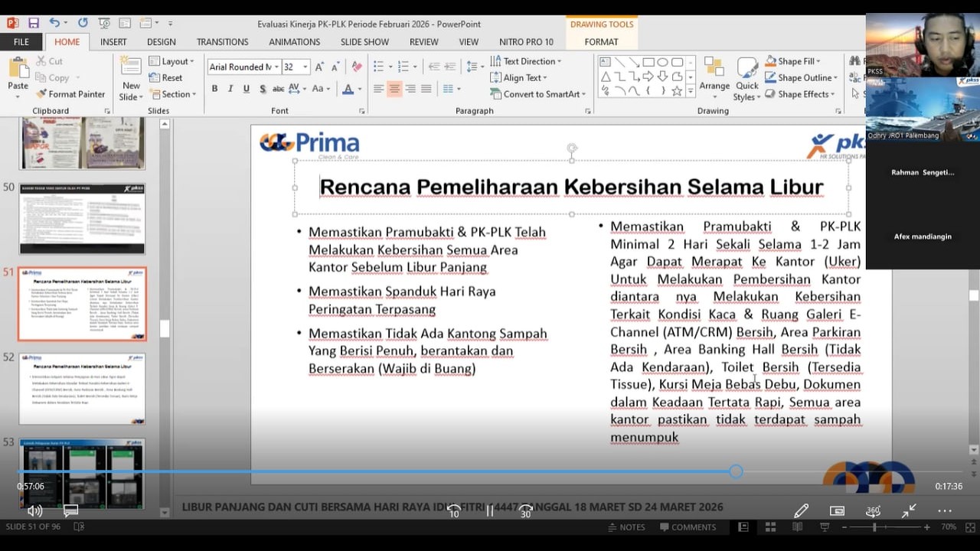Open the font name combo box
Image resolution: width=980 pixels, height=551 pixels.
(243, 67)
